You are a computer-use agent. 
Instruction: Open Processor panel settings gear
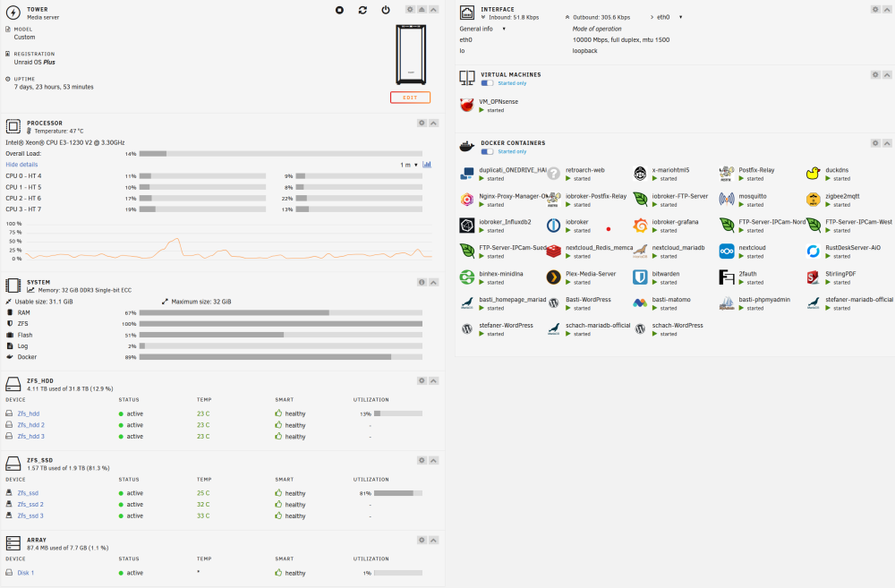tap(422, 123)
